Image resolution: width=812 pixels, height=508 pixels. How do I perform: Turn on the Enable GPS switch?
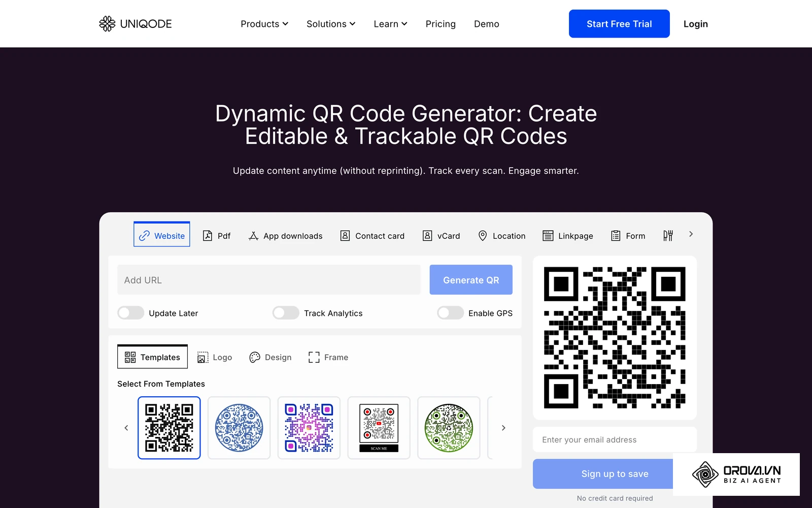pos(451,313)
